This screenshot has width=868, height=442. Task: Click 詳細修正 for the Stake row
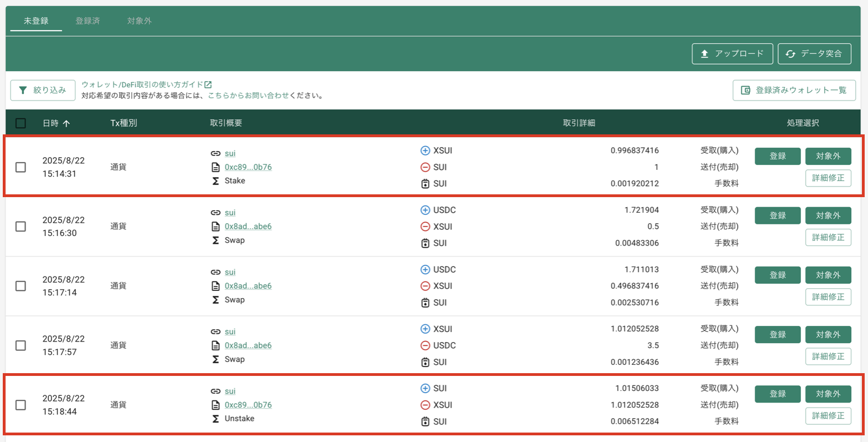click(x=828, y=178)
